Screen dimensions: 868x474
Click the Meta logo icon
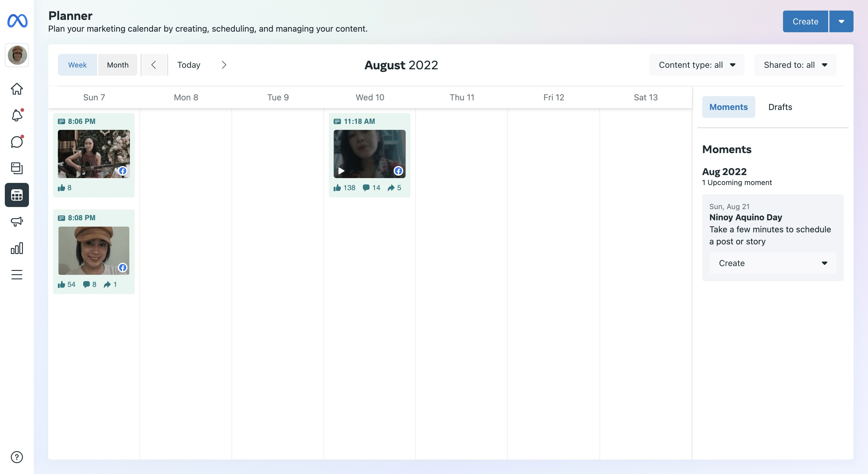pyautogui.click(x=17, y=21)
